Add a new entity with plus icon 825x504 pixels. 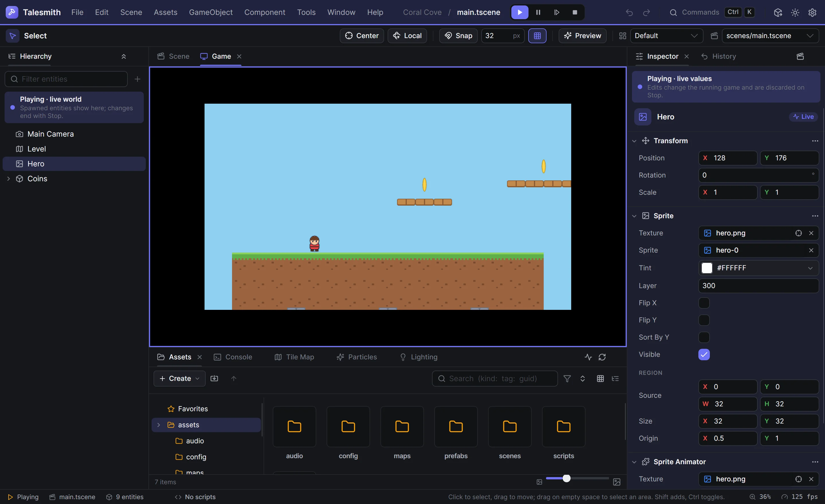pyautogui.click(x=137, y=79)
